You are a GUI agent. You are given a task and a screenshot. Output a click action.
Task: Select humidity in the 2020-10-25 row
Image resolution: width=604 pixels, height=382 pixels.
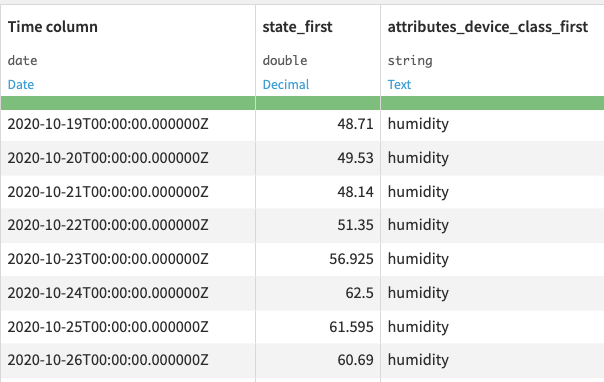(x=418, y=327)
